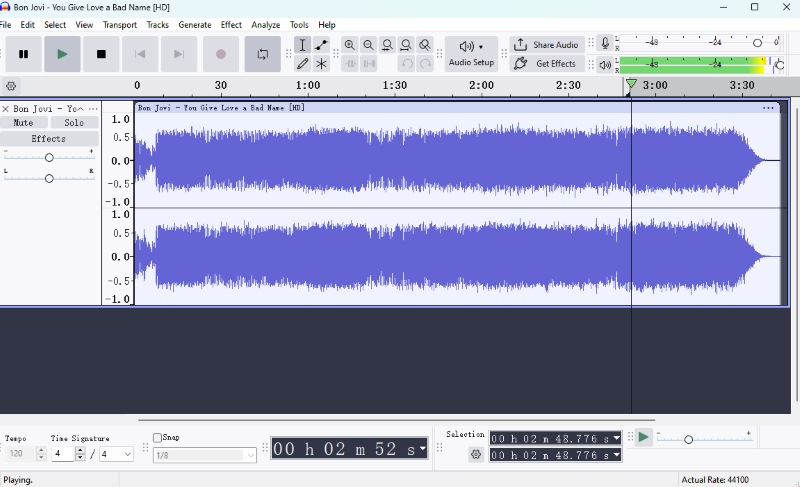This screenshot has width=800, height=487.
Task: Open the Effect menu
Action: (231, 24)
